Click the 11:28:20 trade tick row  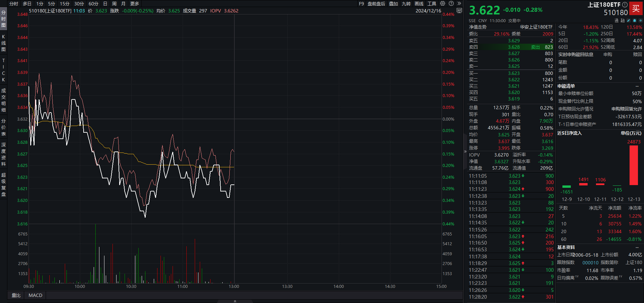(511, 297)
